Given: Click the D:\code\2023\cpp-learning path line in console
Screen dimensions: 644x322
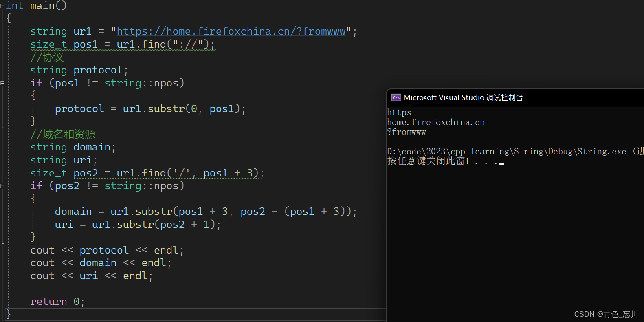Looking at the screenshot, I should (x=515, y=152).
